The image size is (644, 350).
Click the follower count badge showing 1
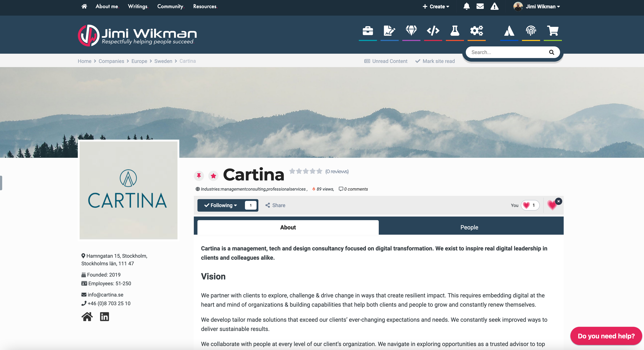point(251,205)
